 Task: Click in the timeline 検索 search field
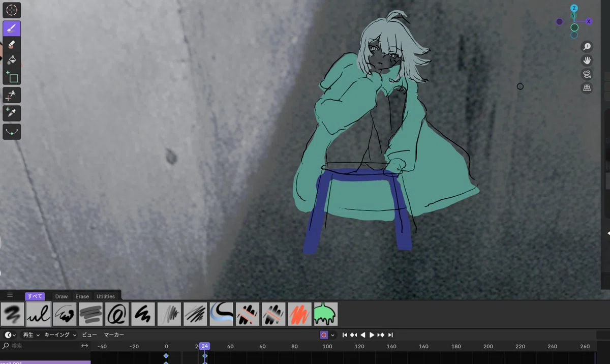(45, 346)
